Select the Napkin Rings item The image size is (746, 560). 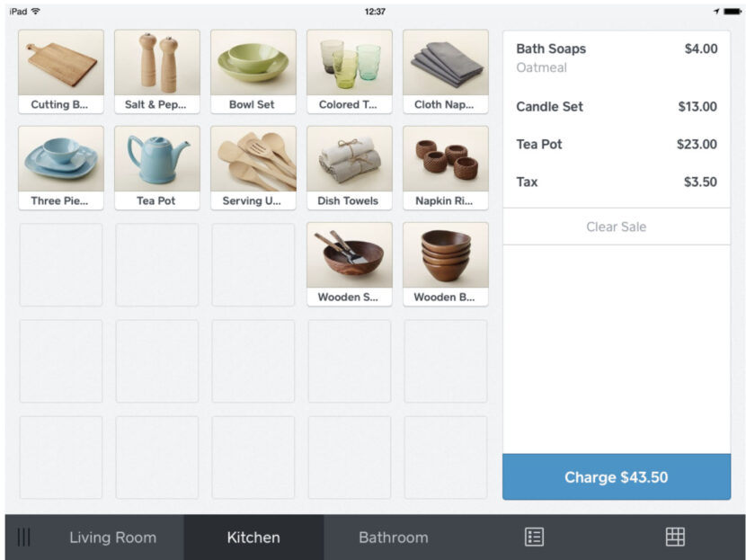tap(446, 166)
